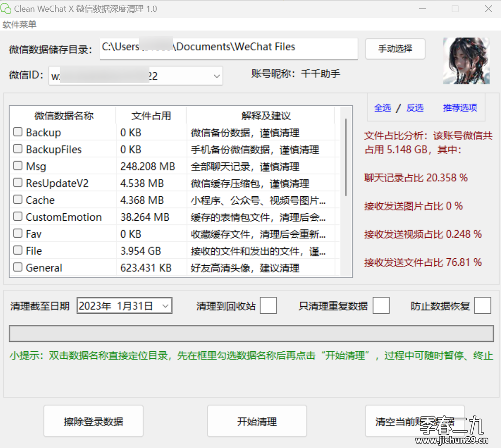
Task: Click the Clean WeChat X app icon
Action: [x=6, y=8]
